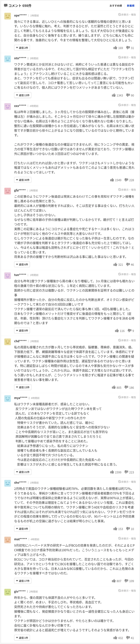This screenshot has width=140, height=644.
Task: Expand 返信 30件 replies under xxx*****
Action: pyautogui.click(x=23, y=180)
